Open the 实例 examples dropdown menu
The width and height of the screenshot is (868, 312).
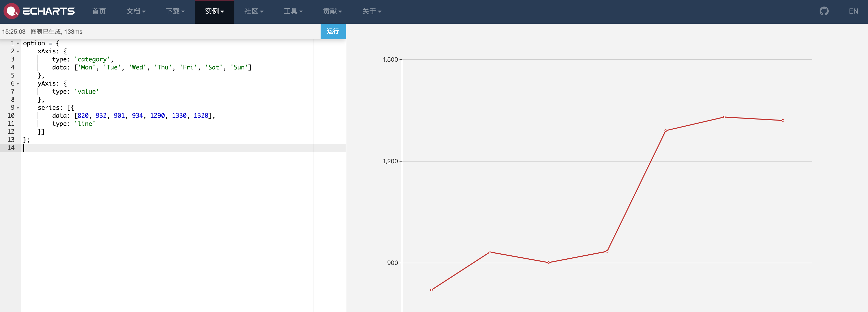pyautogui.click(x=214, y=11)
